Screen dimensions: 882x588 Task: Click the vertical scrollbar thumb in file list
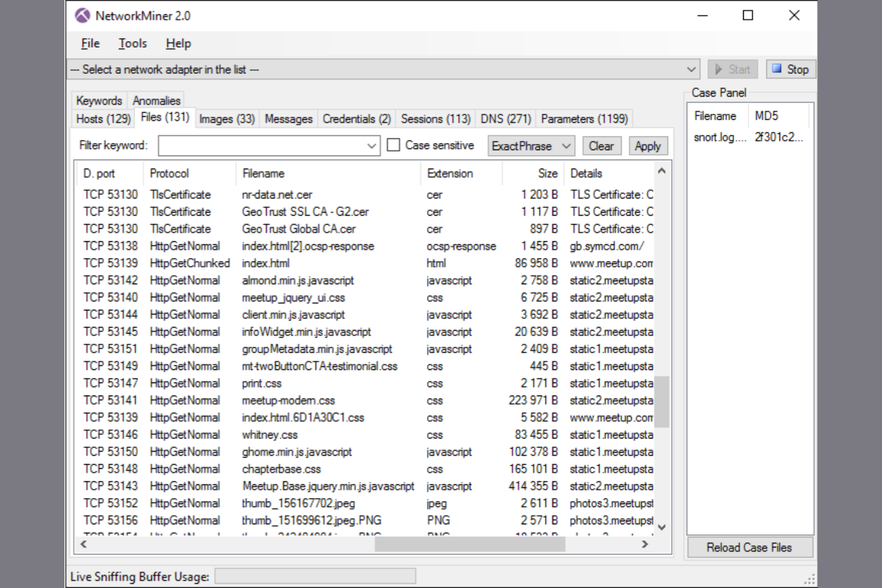coord(661,402)
